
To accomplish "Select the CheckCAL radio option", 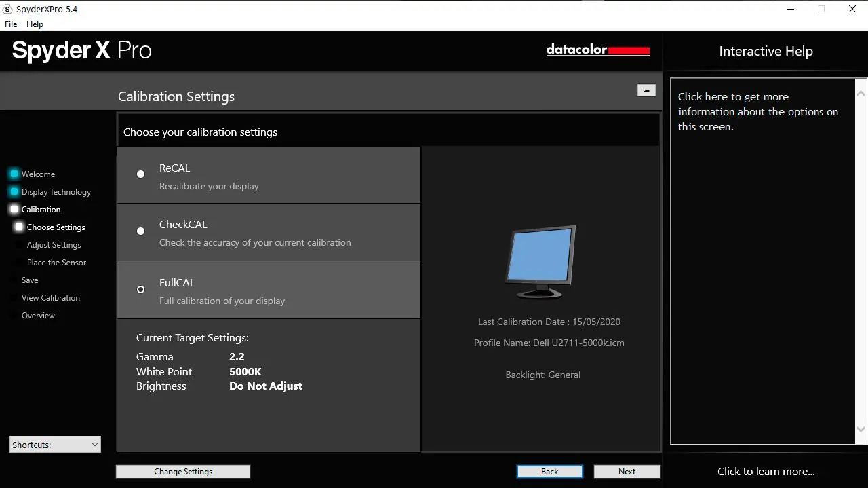I will tap(140, 231).
